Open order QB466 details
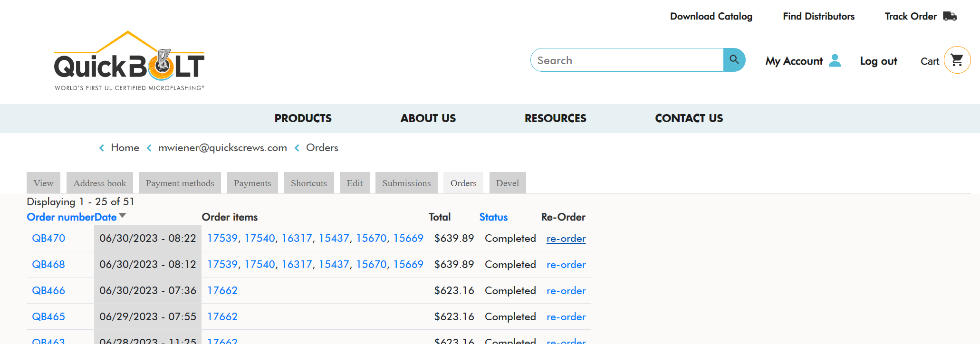 click(48, 291)
